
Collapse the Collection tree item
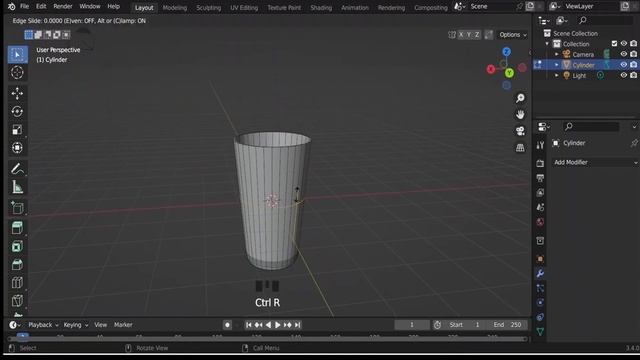pyautogui.click(x=547, y=44)
